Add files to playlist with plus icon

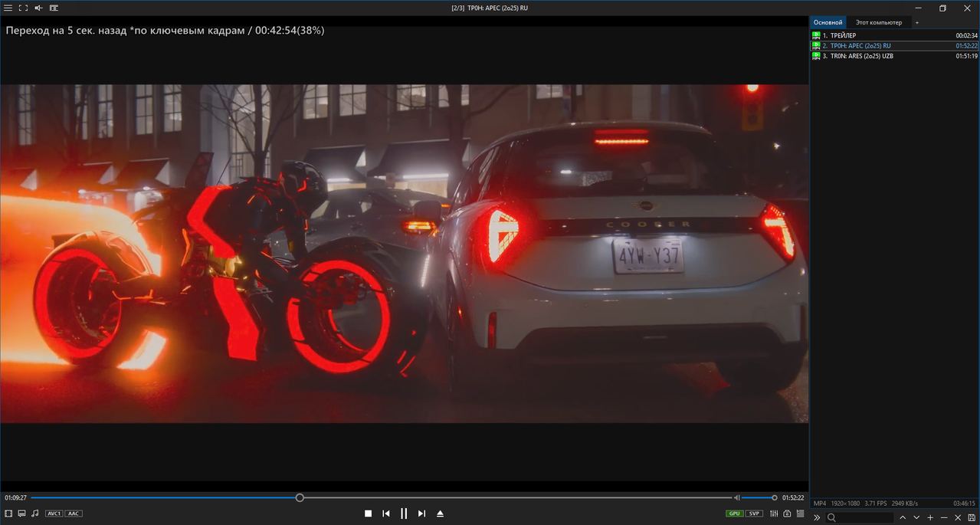[930, 518]
